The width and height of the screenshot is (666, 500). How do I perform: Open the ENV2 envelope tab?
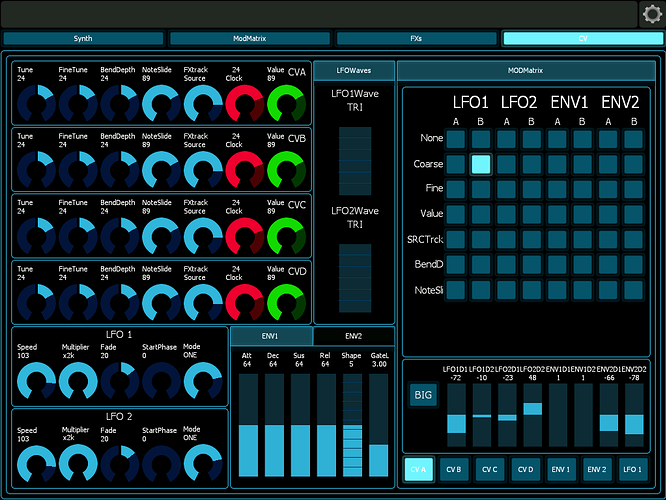point(354,337)
